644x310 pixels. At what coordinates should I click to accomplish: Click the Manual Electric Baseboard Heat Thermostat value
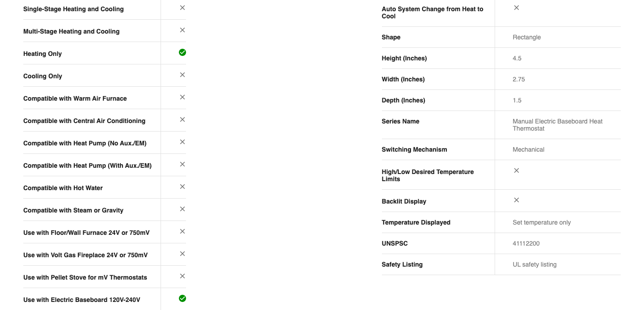(x=557, y=125)
